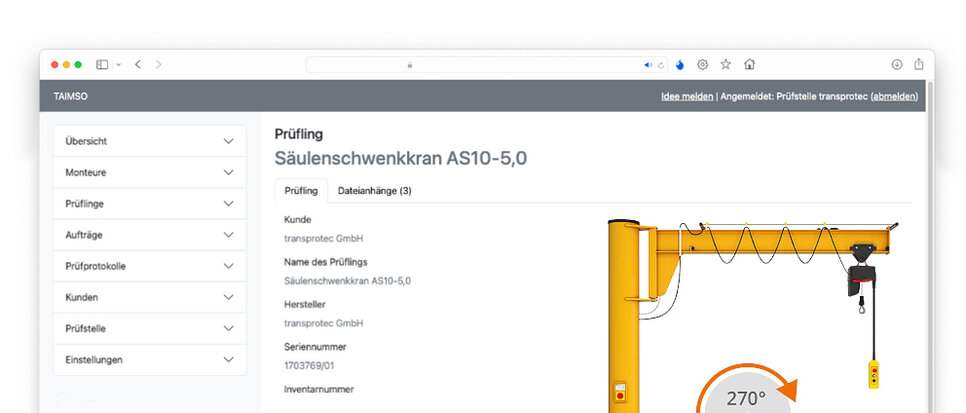Click the home icon in toolbar

coord(749,64)
